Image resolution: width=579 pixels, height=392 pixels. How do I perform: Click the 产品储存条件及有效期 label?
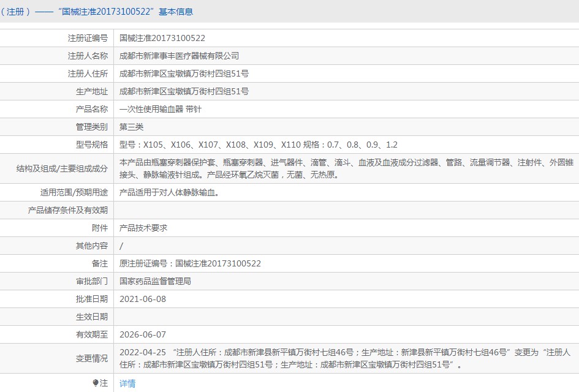coord(67,211)
